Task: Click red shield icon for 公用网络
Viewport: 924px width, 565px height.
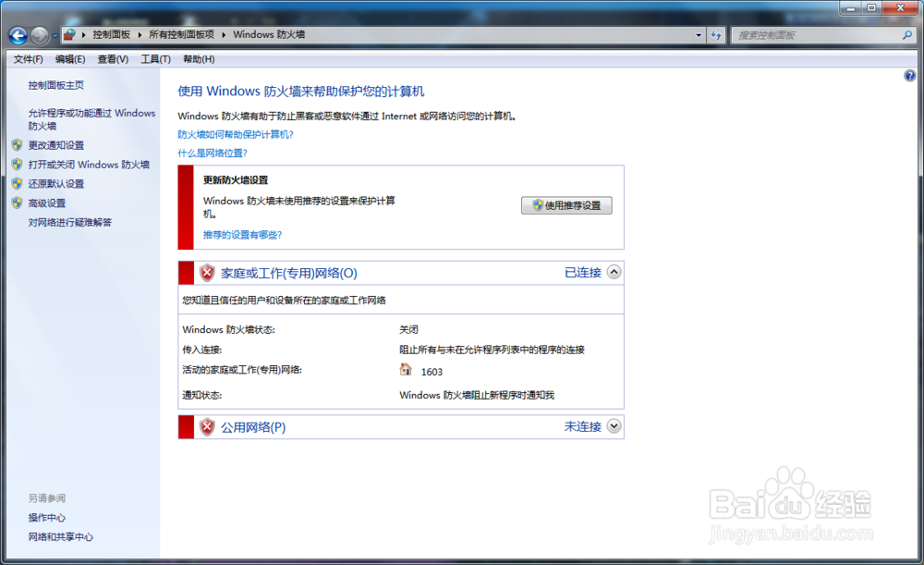Action: 207,427
